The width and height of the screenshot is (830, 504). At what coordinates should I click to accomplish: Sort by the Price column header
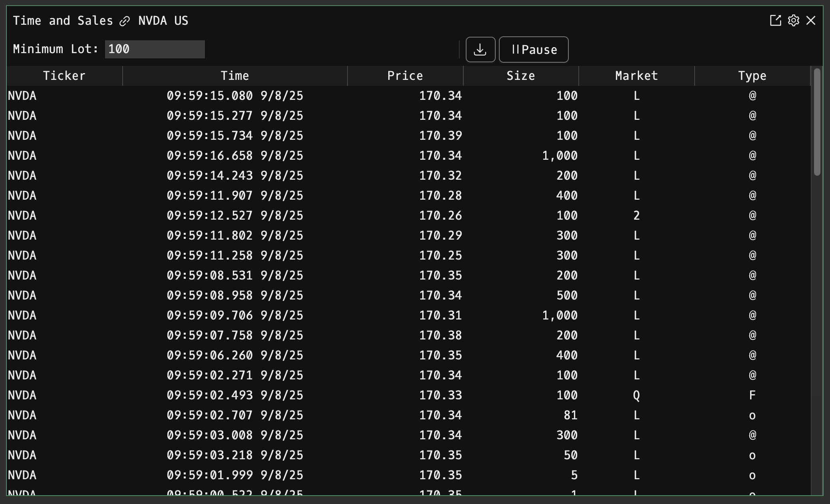click(405, 76)
